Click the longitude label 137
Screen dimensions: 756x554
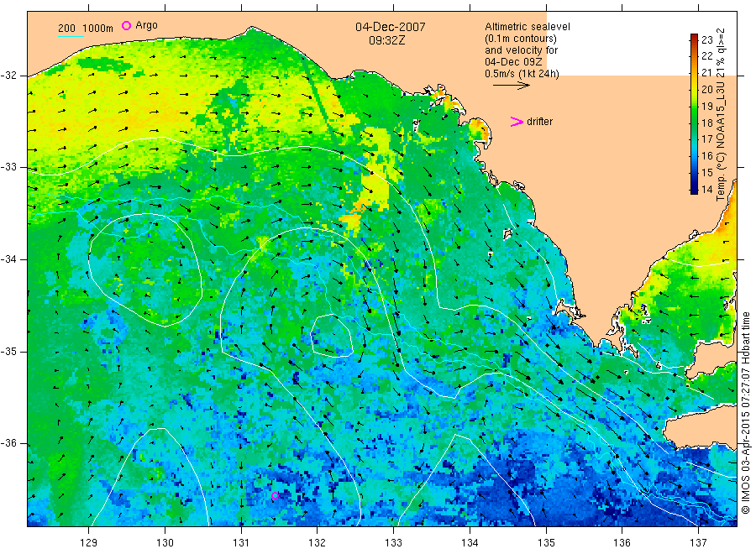pos(698,543)
